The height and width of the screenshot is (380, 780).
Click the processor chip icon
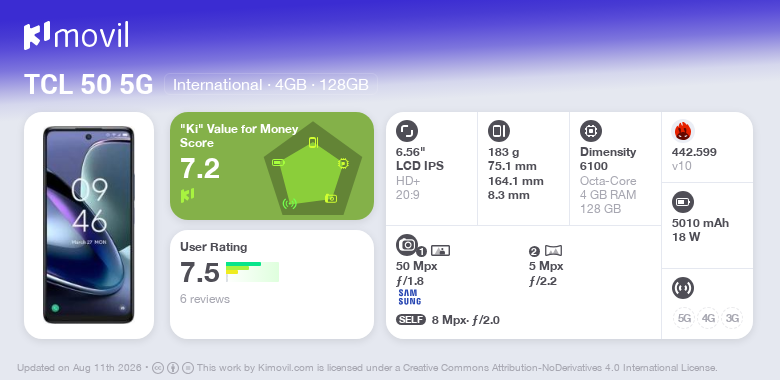click(591, 131)
